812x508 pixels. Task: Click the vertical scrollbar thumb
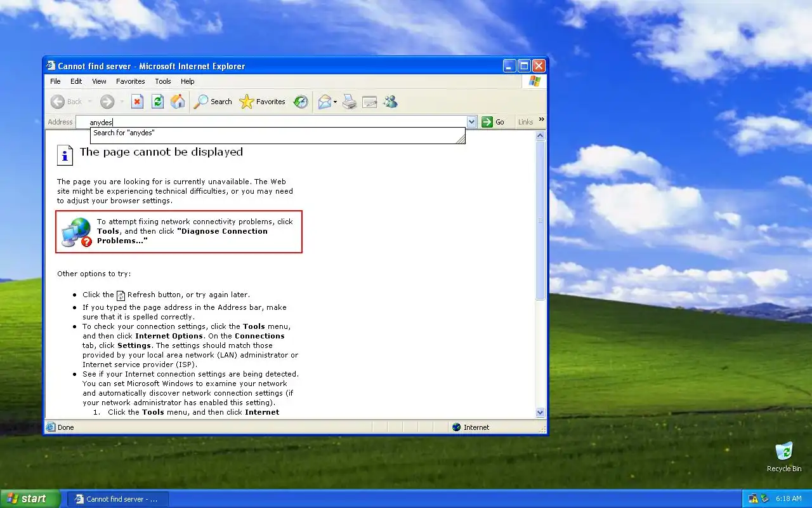coord(540,220)
